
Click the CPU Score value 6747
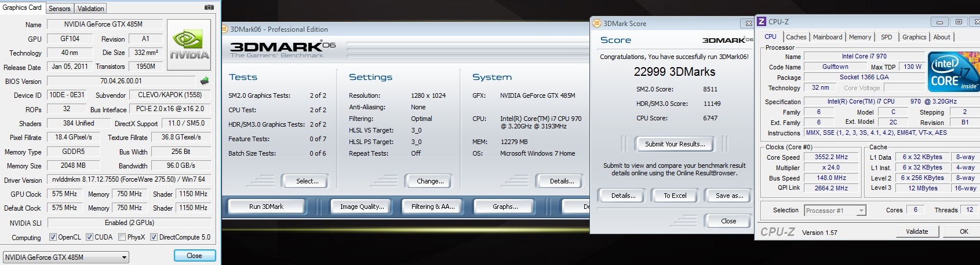[710, 118]
